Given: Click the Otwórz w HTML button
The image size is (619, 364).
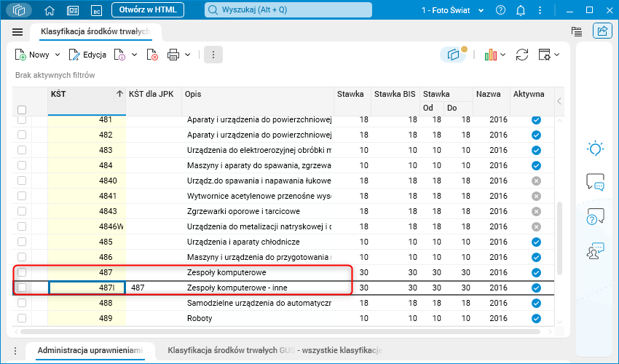Looking at the screenshot, I should 148,10.
